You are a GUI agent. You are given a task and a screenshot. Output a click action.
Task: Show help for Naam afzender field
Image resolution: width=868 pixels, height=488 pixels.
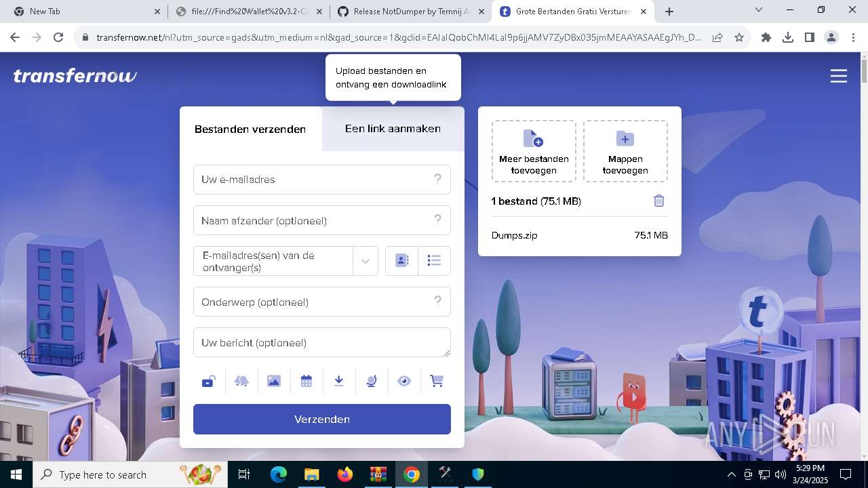437,220
